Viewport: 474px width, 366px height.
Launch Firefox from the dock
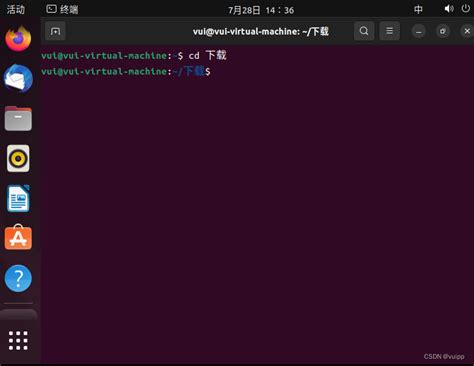tap(18, 39)
